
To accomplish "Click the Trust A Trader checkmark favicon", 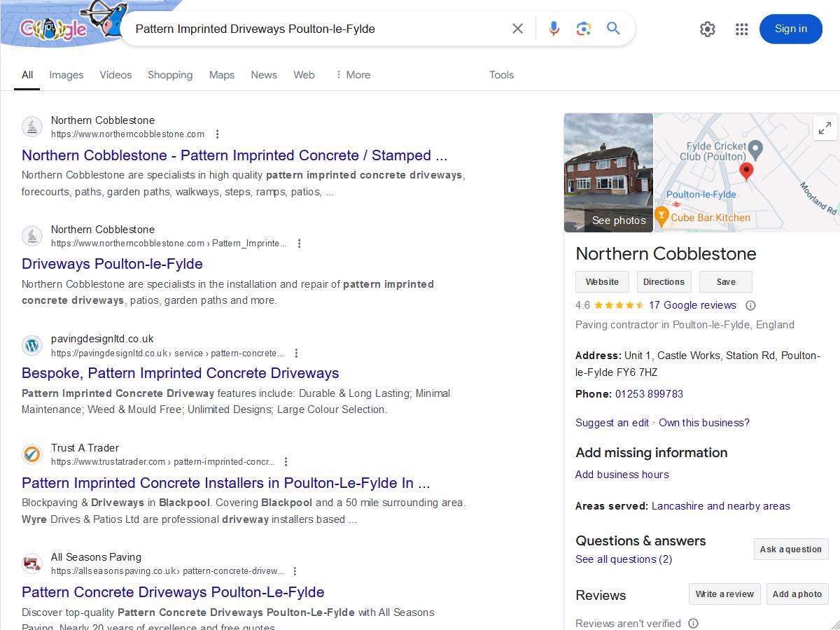I will (x=32, y=454).
